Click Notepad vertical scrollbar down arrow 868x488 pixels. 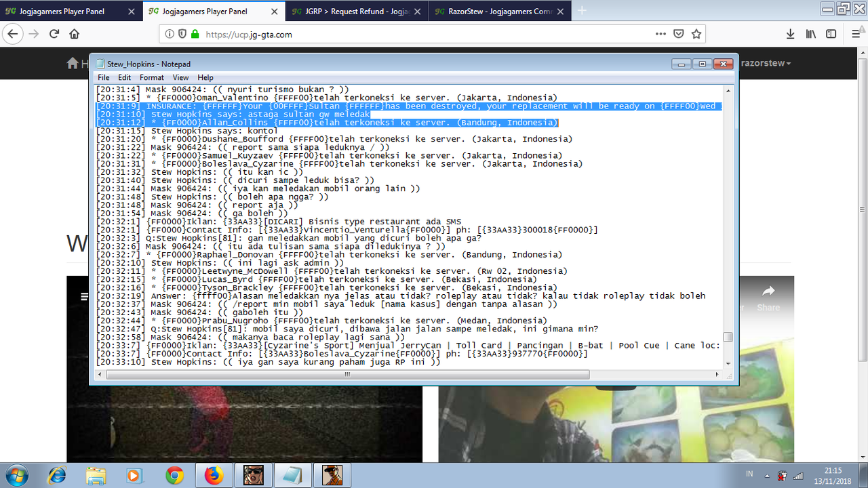728,364
